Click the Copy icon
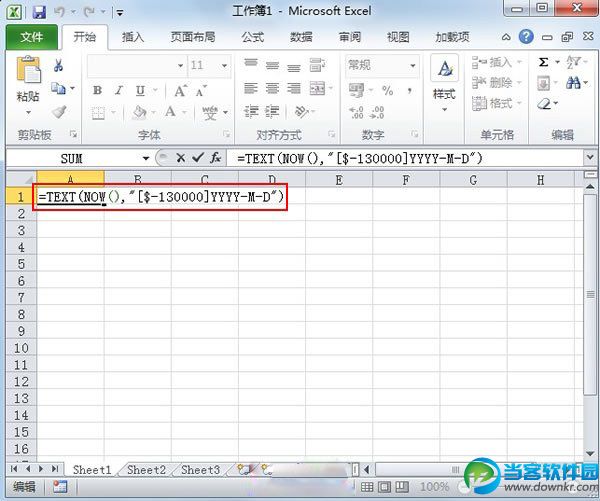This screenshot has width=600, height=501. (x=59, y=89)
